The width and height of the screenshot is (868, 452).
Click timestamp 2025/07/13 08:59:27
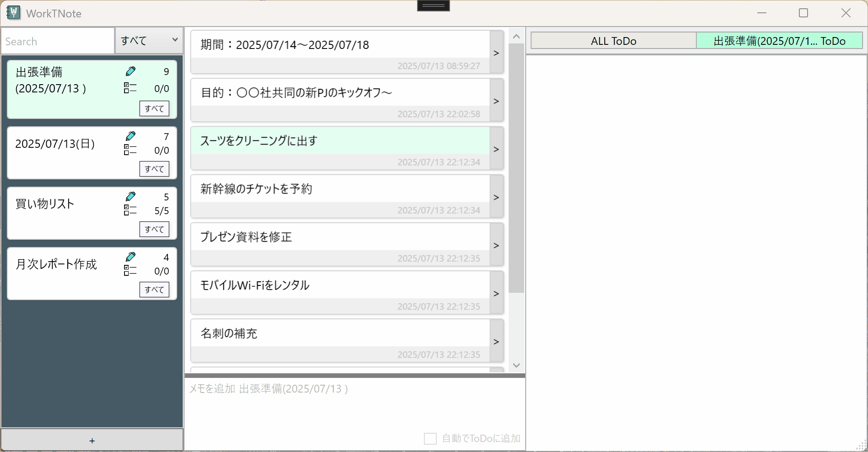(x=439, y=66)
